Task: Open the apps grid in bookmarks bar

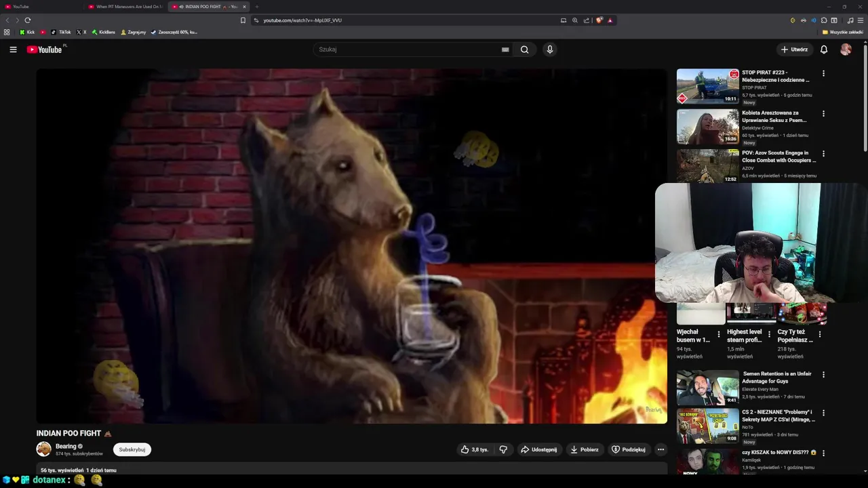Action: (7, 32)
